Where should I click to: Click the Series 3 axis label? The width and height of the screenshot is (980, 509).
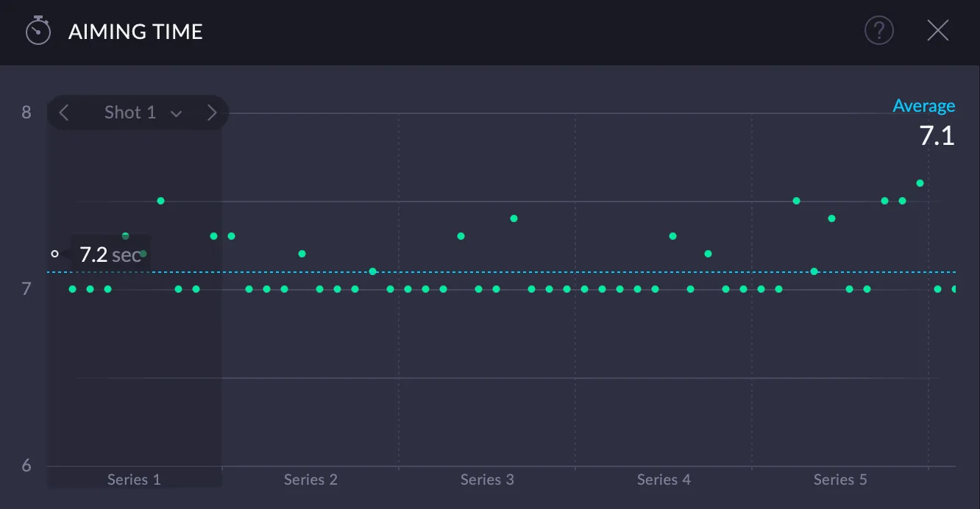(x=487, y=479)
